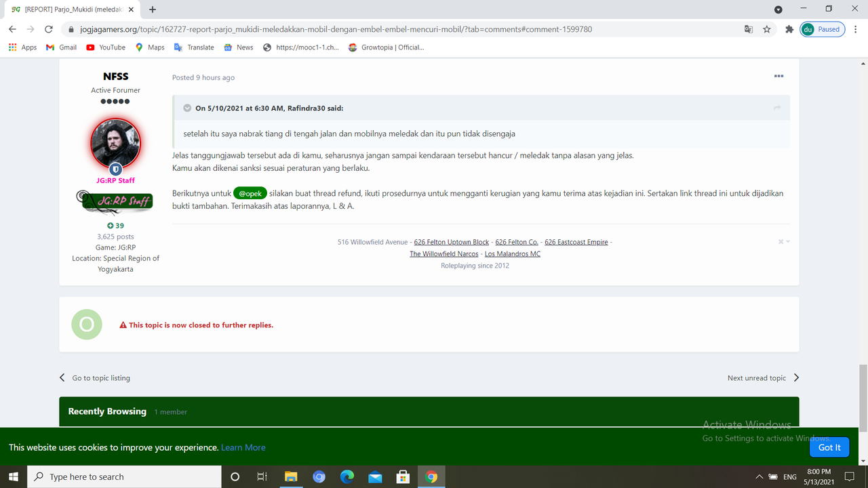Screen dimensions: 868x488
Task: Open the tab search dropdown arrow
Action: point(778,9)
